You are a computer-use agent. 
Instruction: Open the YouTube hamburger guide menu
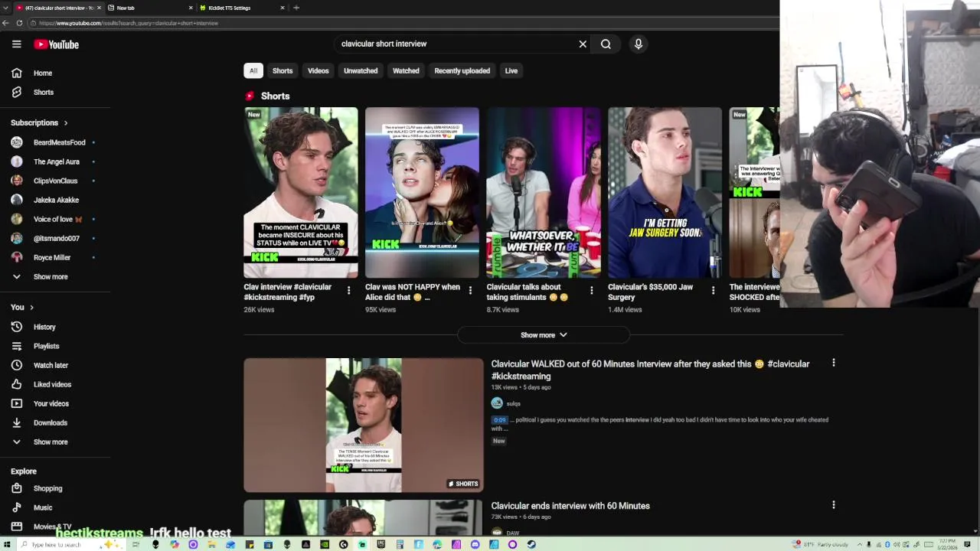[16, 44]
